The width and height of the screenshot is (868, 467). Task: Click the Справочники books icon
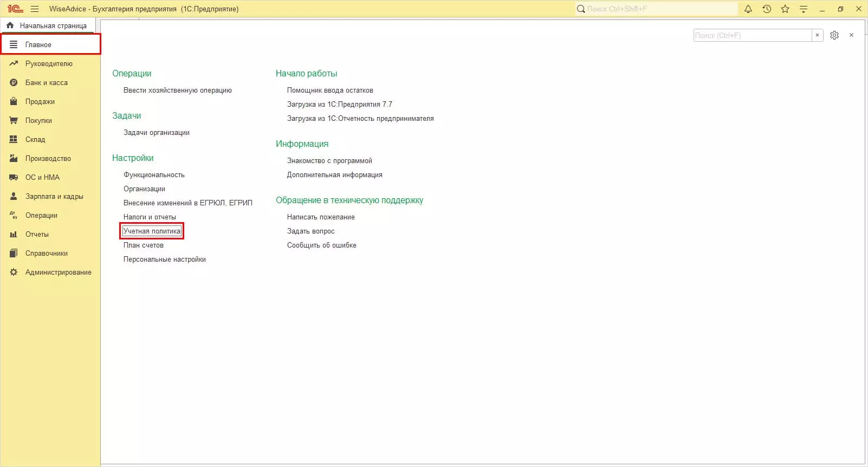click(14, 253)
